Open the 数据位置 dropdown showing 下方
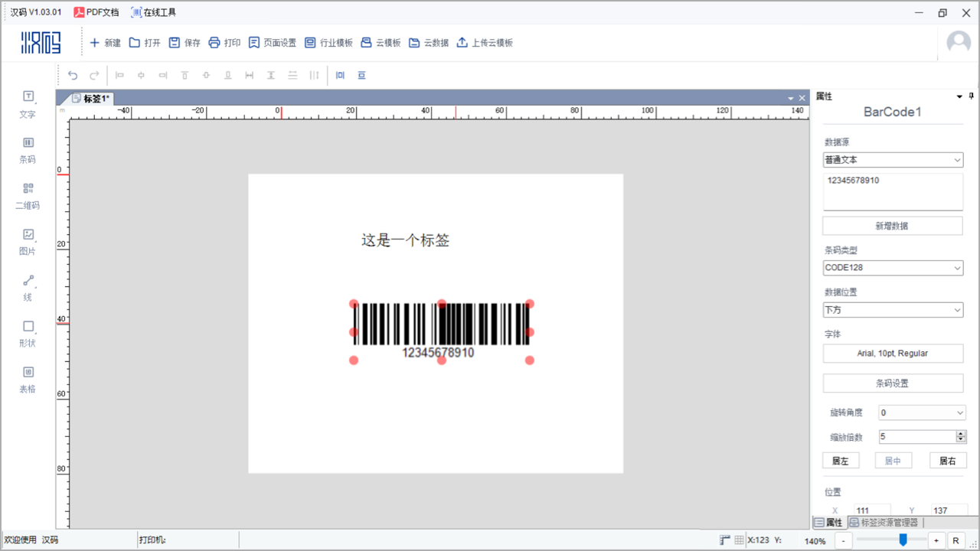Image resolution: width=980 pixels, height=551 pixels. 893,310
